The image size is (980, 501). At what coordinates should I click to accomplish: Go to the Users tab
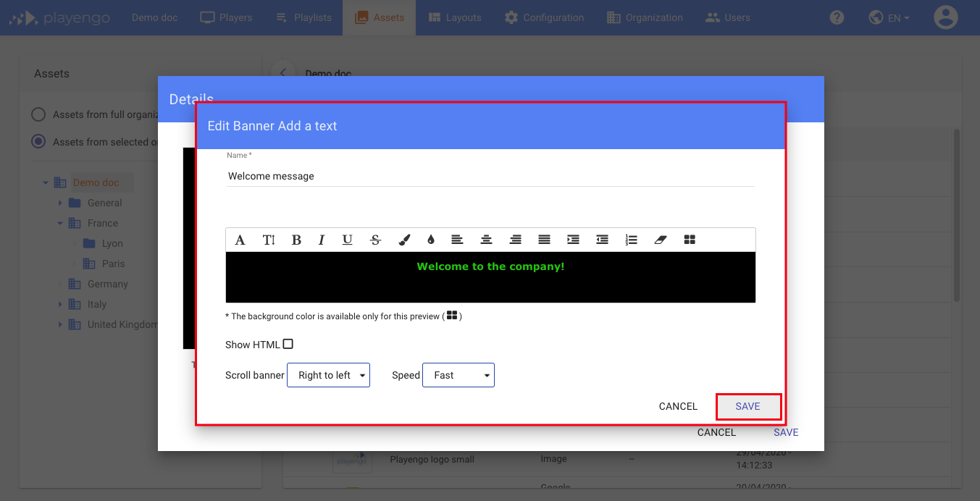coord(728,17)
